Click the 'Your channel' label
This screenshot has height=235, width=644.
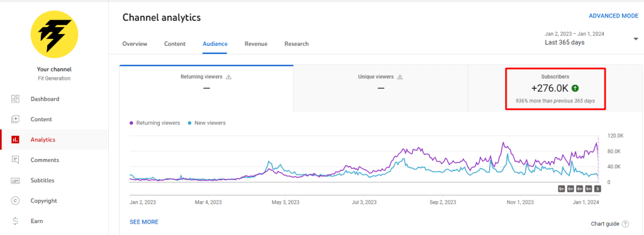(54, 69)
